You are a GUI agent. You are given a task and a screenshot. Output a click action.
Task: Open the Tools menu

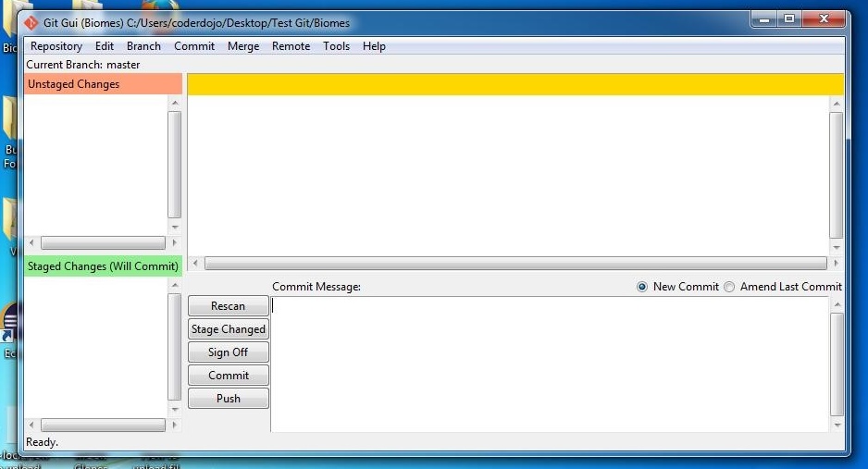pyautogui.click(x=336, y=46)
